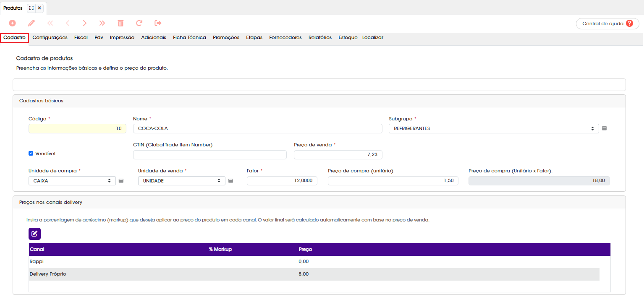This screenshot has height=302, width=644.
Task: Open the Ficha Técnica tab
Action: [189, 38]
